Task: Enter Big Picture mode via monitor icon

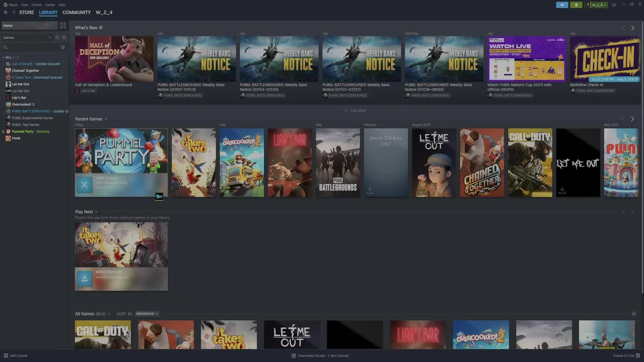Action: click(x=614, y=5)
